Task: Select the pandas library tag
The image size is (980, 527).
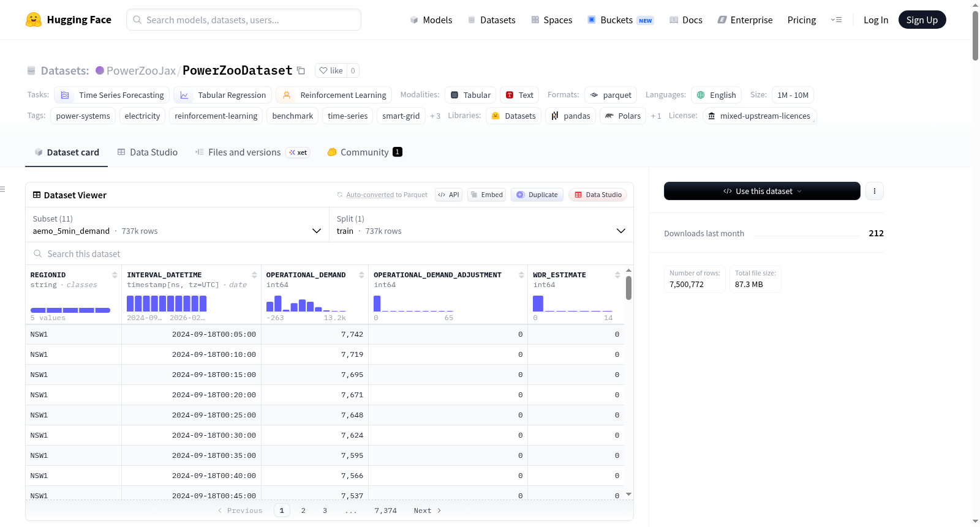Action: coord(570,116)
